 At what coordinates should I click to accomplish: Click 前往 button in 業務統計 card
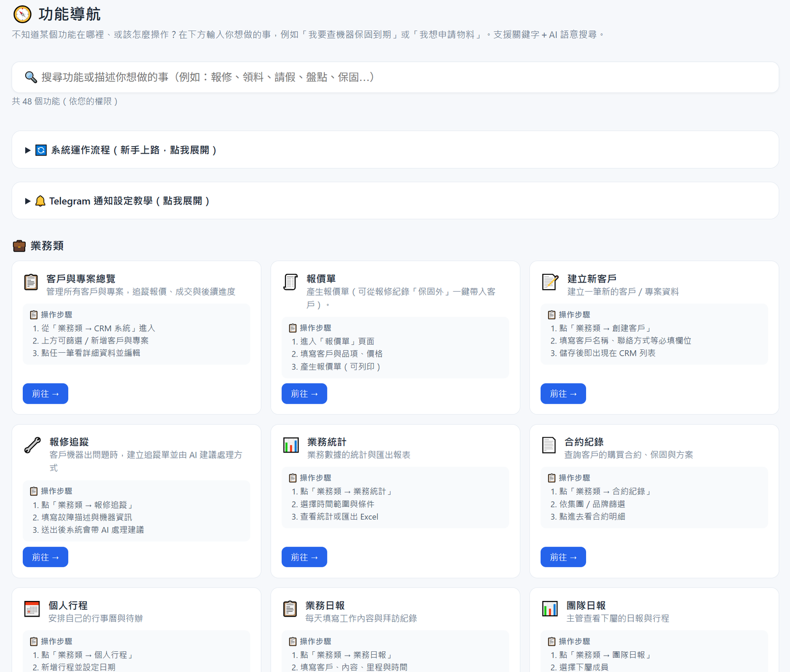304,557
